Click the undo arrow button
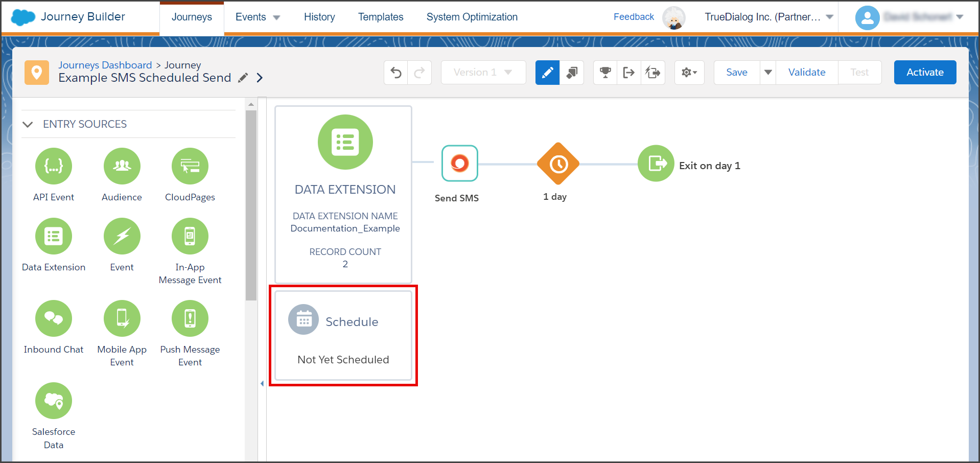 point(396,73)
